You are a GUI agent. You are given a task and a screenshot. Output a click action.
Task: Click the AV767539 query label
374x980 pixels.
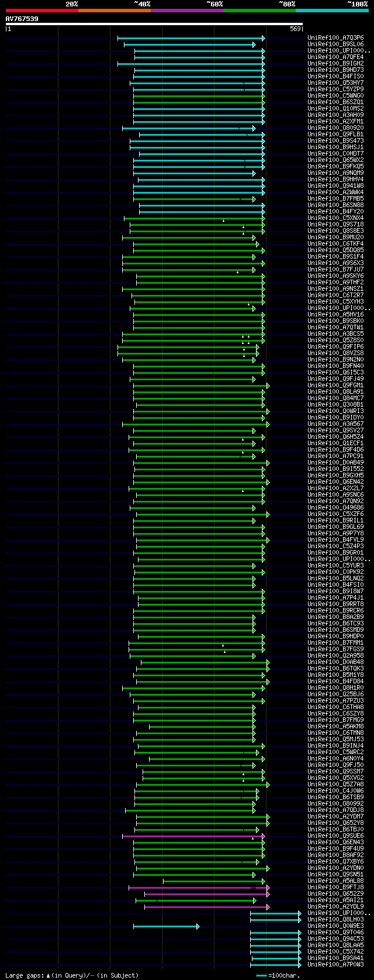click(x=22, y=19)
